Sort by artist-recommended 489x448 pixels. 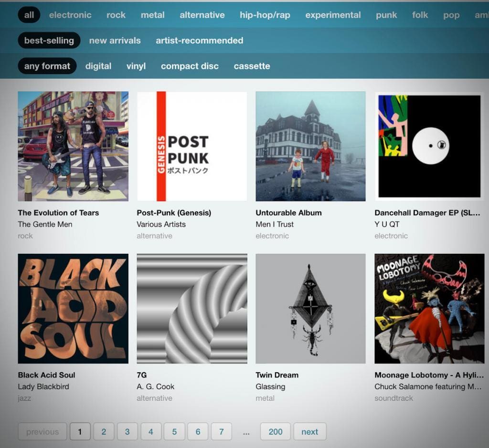click(199, 41)
